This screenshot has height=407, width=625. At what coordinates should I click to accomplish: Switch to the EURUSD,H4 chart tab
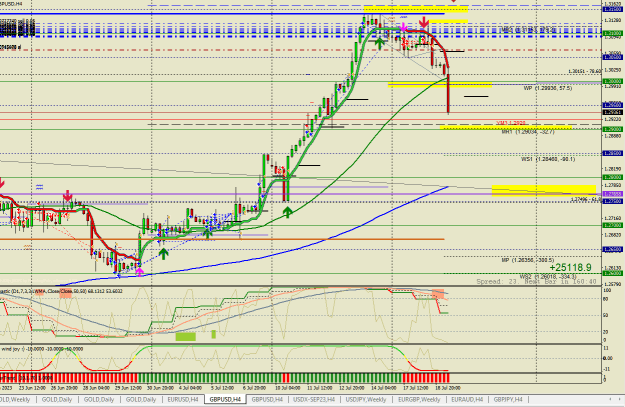183,399
